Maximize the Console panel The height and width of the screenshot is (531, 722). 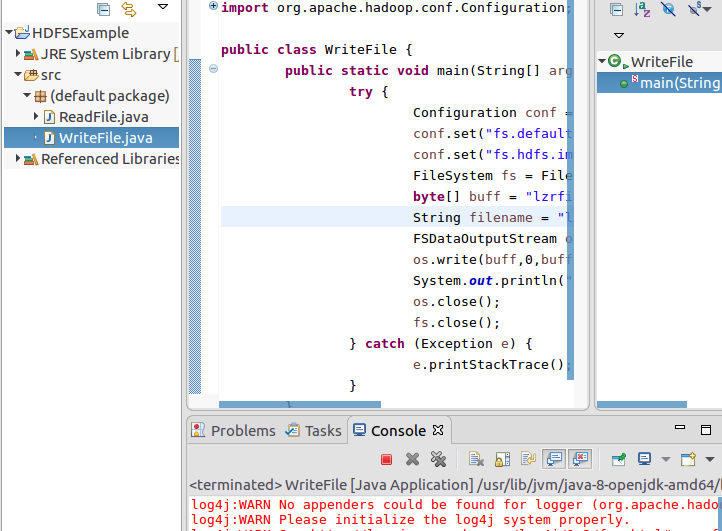pyautogui.click(x=706, y=430)
